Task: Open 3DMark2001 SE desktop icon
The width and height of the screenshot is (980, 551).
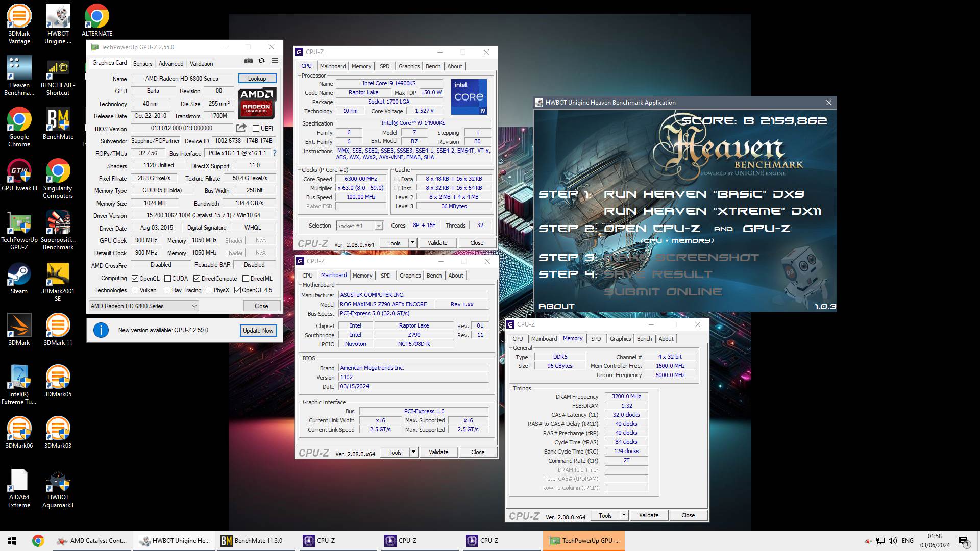Action: 58,282
